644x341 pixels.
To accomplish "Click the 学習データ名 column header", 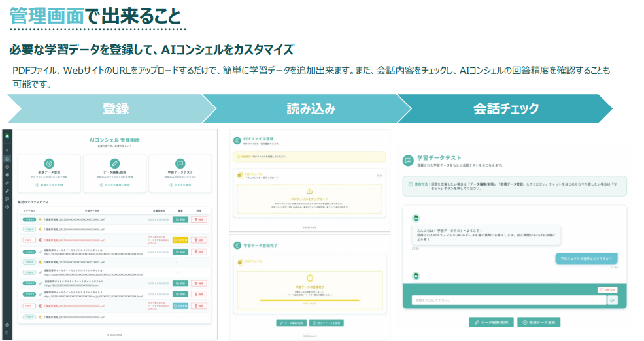I will click(92, 210).
